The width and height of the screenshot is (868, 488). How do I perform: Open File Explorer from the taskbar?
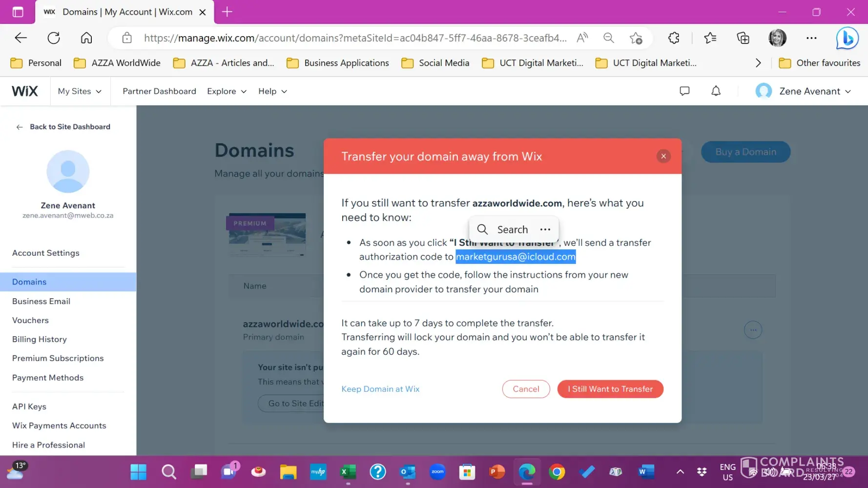pos(288,472)
